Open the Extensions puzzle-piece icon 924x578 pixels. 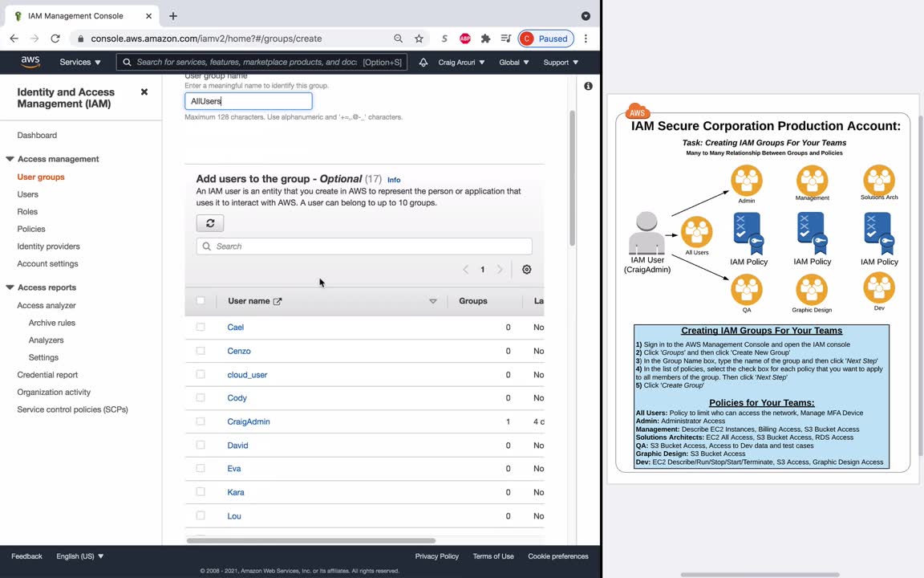(485, 39)
